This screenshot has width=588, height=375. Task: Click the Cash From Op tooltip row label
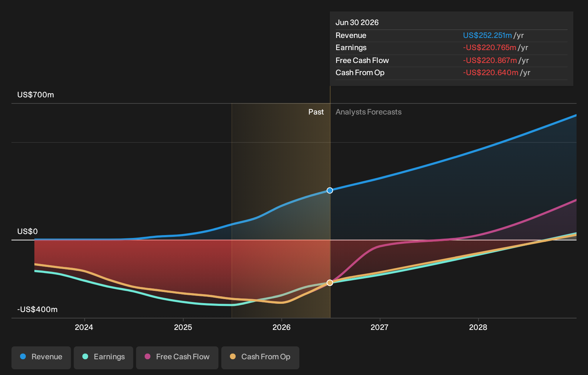click(360, 73)
